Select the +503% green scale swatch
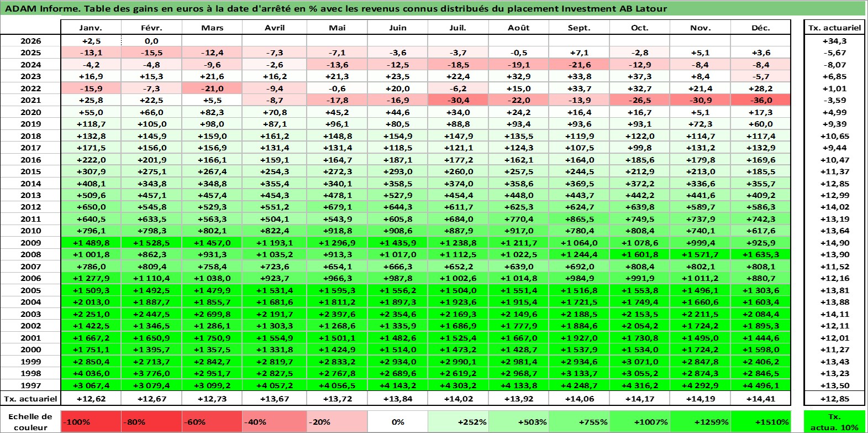 [x=518, y=421]
